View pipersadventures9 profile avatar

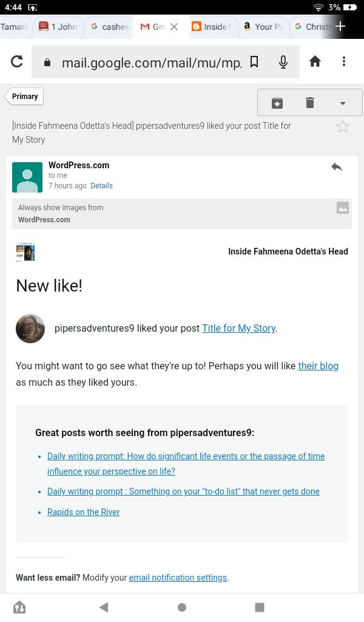[30, 329]
